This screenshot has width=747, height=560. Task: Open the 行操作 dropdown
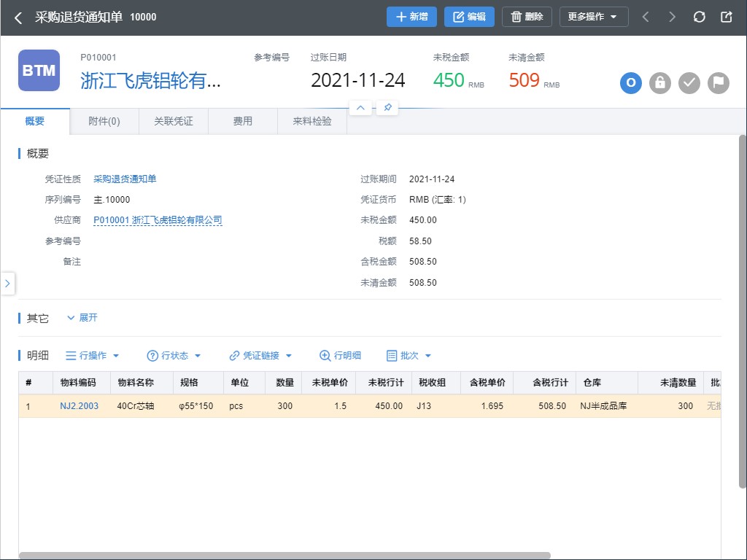92,356
